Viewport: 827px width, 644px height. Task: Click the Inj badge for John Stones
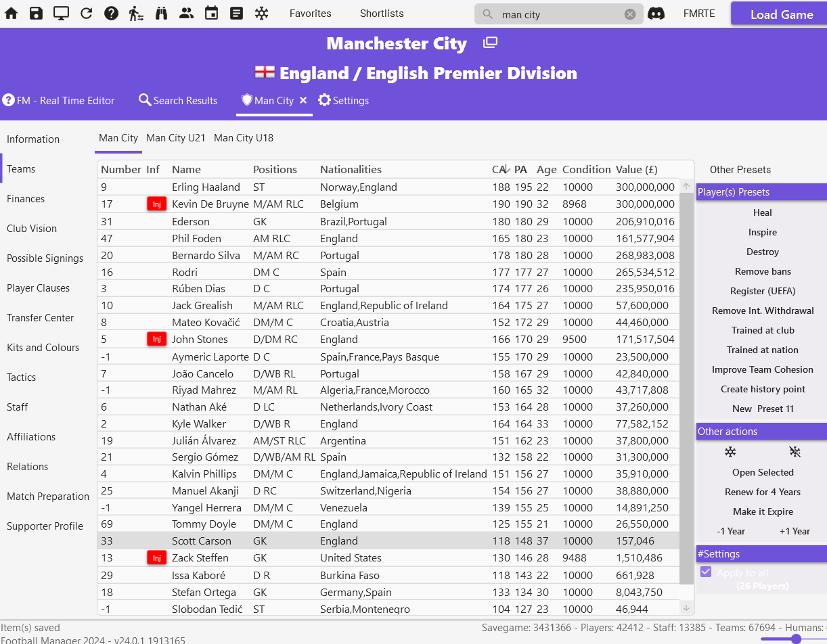[157, 339]
